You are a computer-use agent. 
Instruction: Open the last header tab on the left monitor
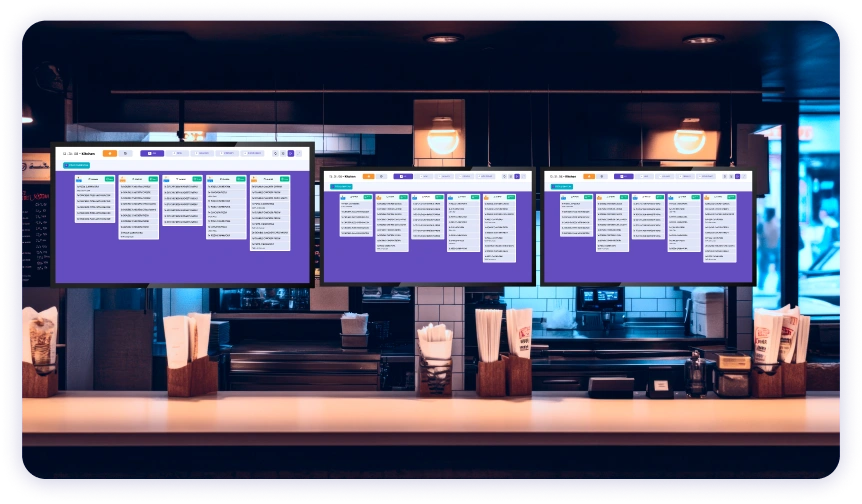[252, 153]
